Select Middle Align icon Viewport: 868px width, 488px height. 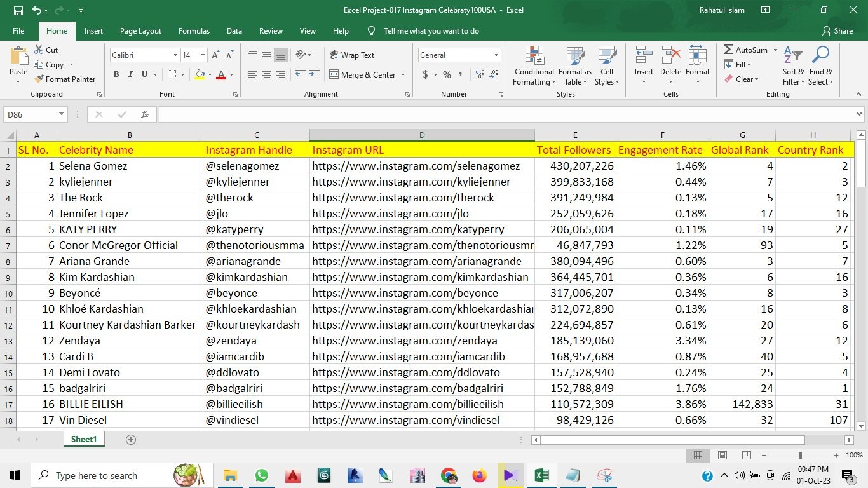pyautogui.click(x=267, y=55)
